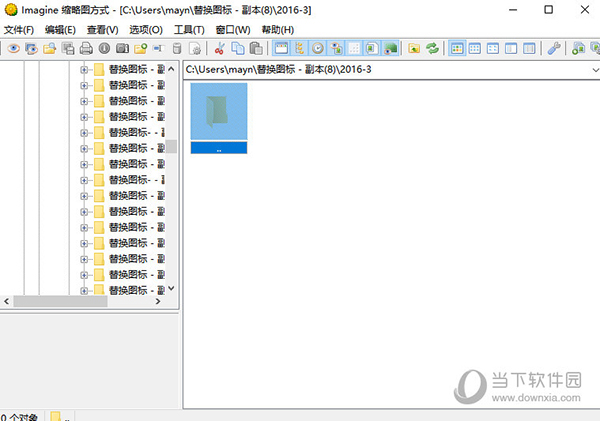Click the clipboard paste icon
The height and width of the screenshot is (421, 600).
tap(256, 49)
